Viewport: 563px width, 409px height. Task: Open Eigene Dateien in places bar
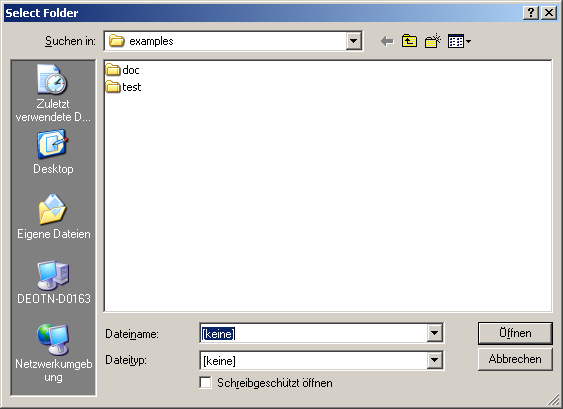pyautogui.click(x=53, y=217)
